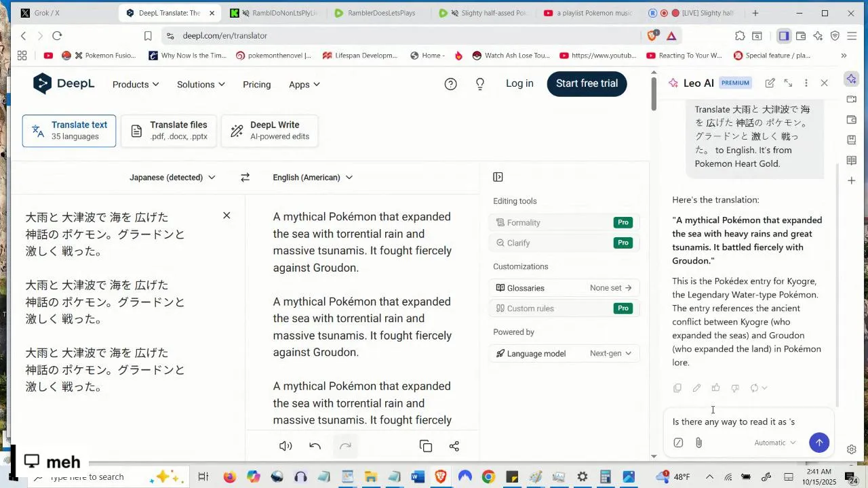868x488 pixels.
Task: Dislike the Leo AI answer
Action: tap(735, 388)
